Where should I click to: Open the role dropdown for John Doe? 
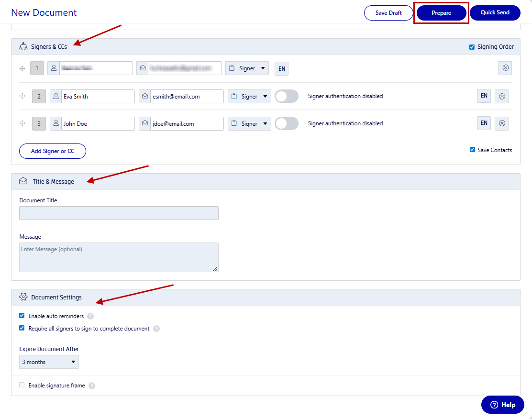tap(249, 123)
